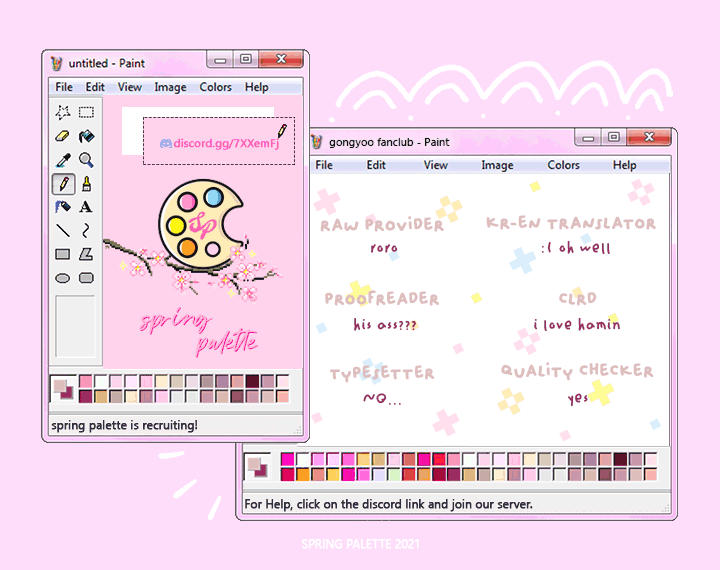Click the gongyoo fanclub window title bar
This screenshot has width=720, height=570.
[x=450, y=142]
